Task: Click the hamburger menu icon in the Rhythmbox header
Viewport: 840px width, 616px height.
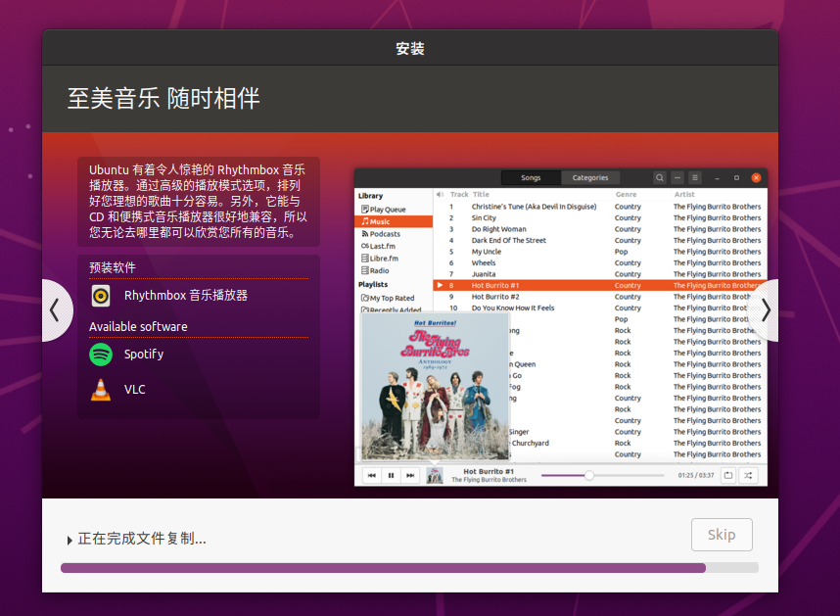Action: coord(695,178)
